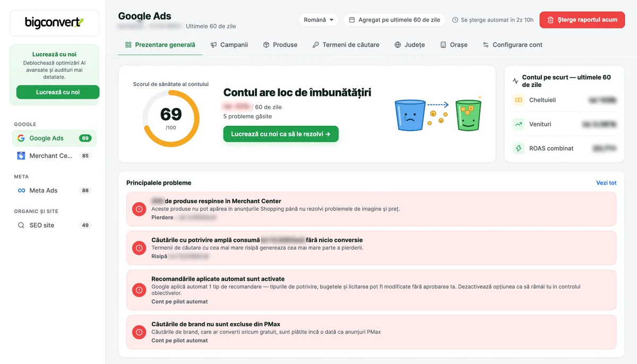Click the Google Ads 69 score badge

pos(85,138)
